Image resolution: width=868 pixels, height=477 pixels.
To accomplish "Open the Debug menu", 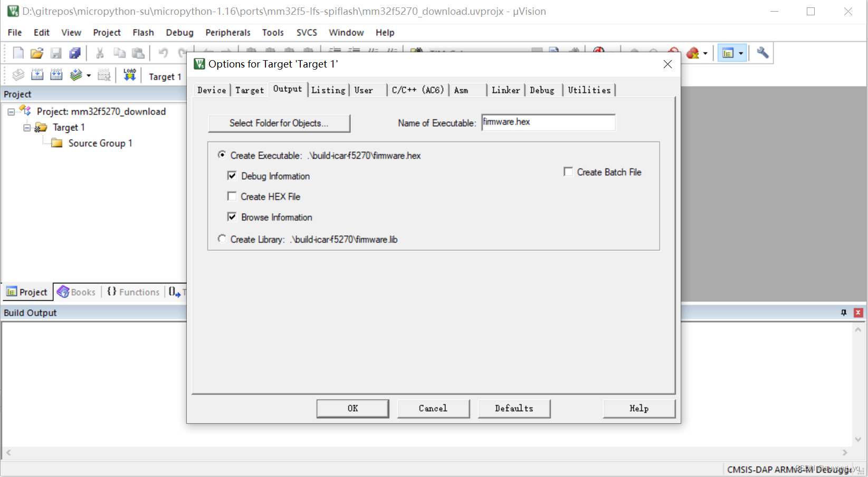I will pos(180,33).
